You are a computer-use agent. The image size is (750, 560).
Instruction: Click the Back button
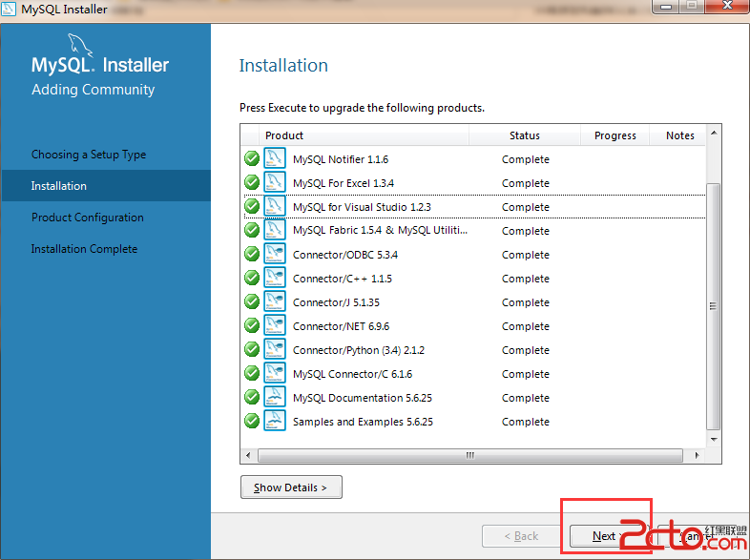point(521,536)
